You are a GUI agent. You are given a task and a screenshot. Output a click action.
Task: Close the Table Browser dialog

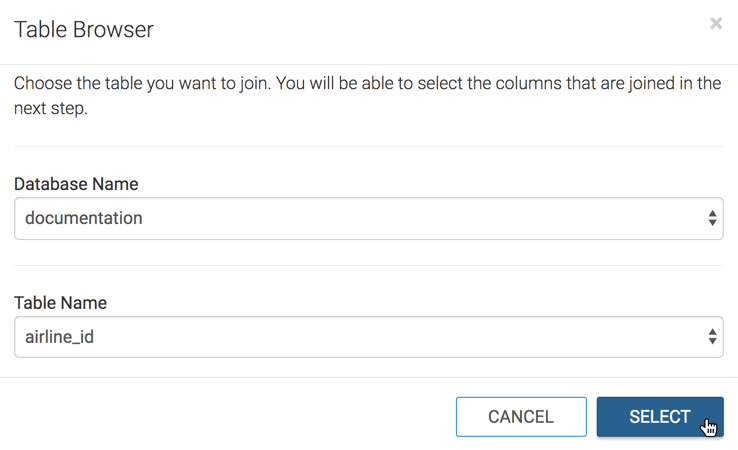[716, 23]
